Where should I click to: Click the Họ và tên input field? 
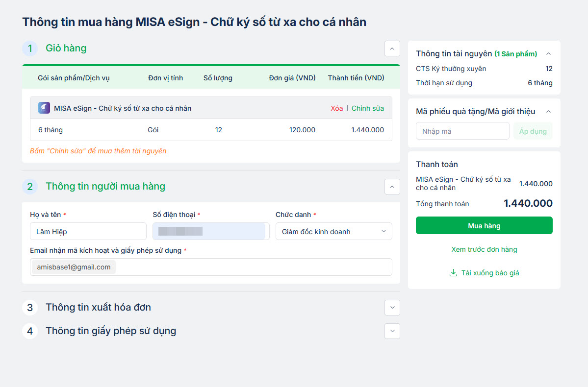coord(88,232)
